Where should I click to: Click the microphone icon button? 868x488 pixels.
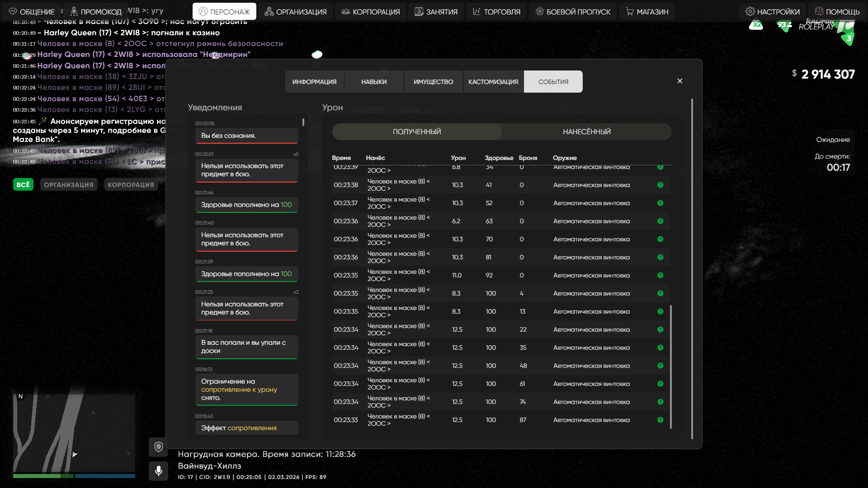click(158, 471)
